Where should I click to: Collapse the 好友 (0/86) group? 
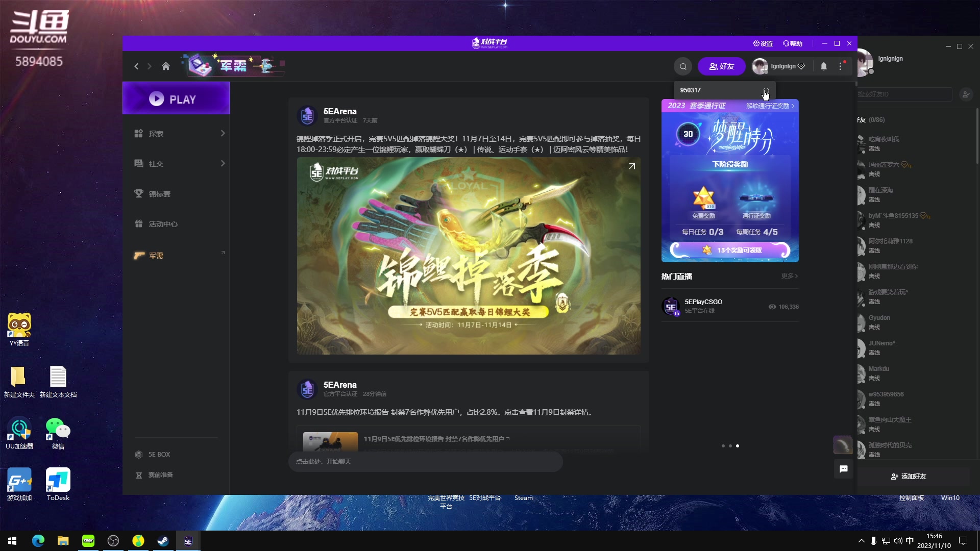(x=871, y=120)
